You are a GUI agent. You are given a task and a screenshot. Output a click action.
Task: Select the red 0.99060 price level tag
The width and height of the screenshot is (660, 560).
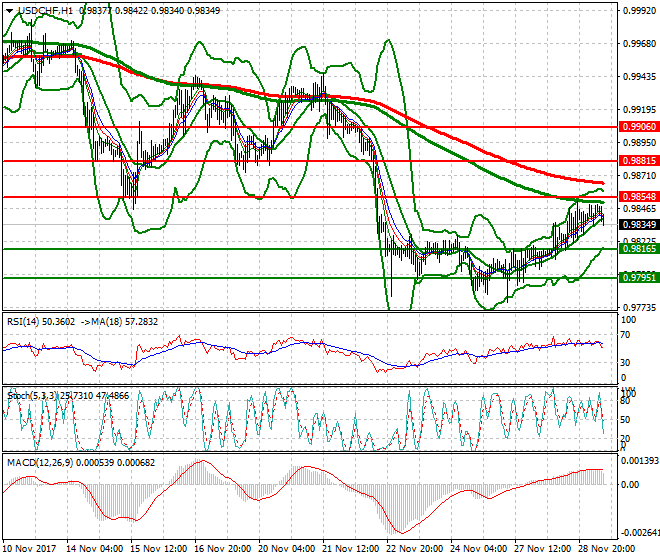point(636,127)
